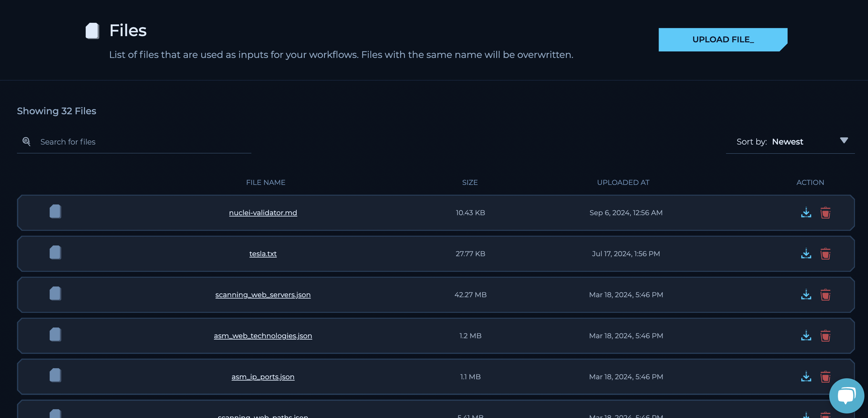This screenshot has height=418, width=868.
Task: Open the scanning_web_servers.json link
Action: [263, 295]
